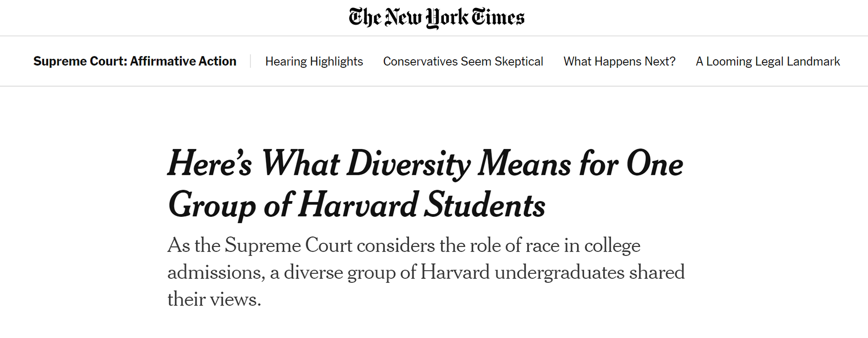
Task: Click "college" in the summary text
Action: click(612, 245)
